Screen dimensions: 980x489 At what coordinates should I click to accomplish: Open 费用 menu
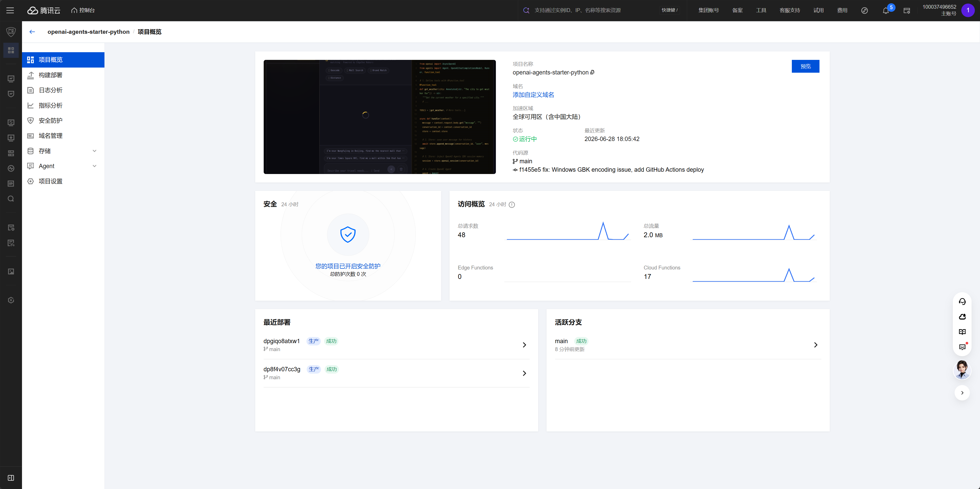[x=842, y=10]
